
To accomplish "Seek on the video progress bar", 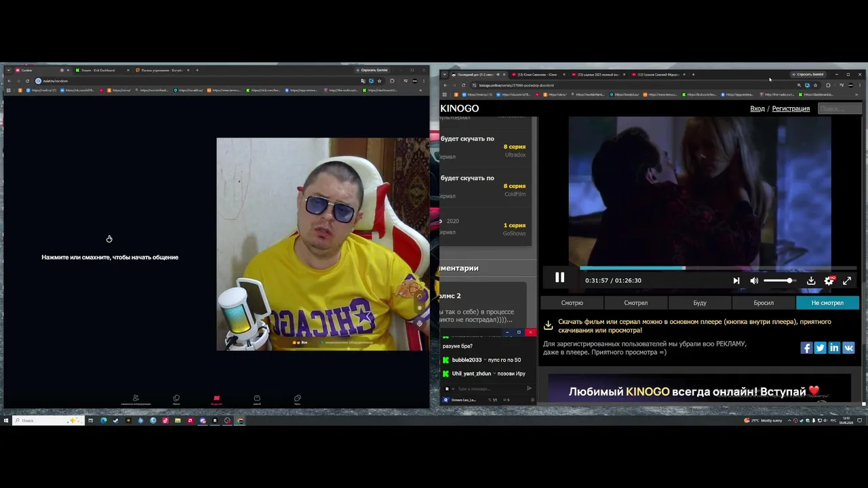I will click(x=718, y=268).
